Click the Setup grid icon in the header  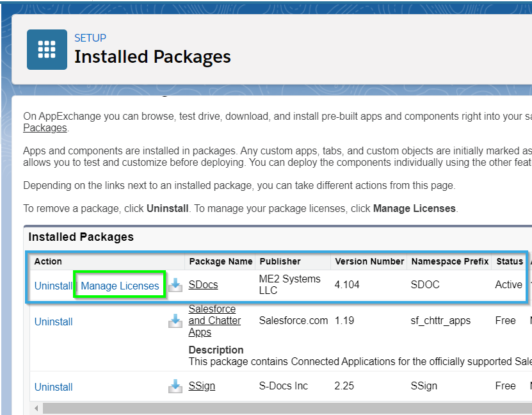click(x=47, y=49)
